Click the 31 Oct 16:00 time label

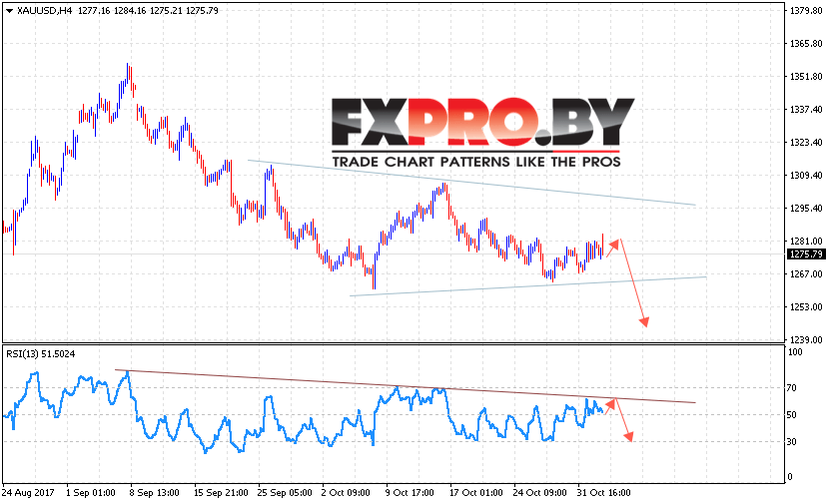(604, 493)
